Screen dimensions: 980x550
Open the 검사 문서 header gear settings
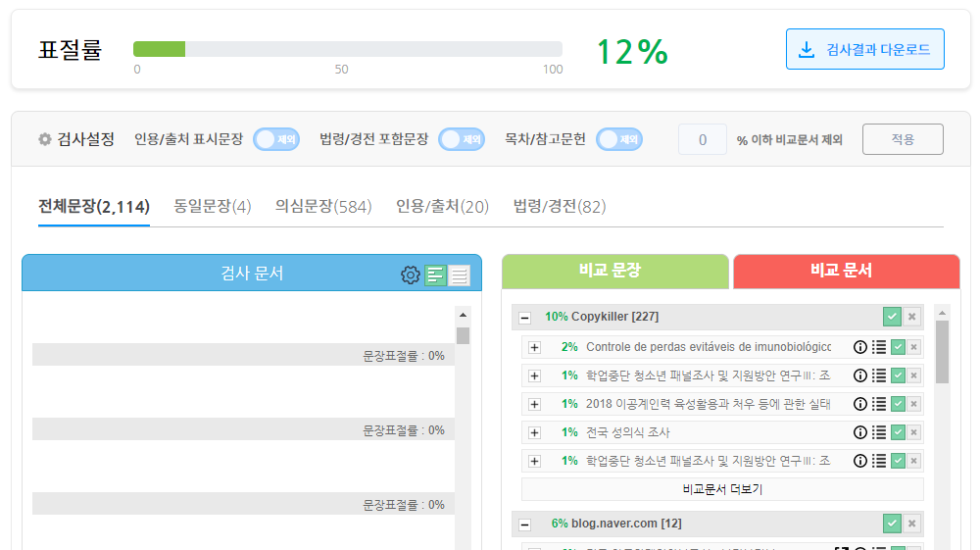[410, 275]
